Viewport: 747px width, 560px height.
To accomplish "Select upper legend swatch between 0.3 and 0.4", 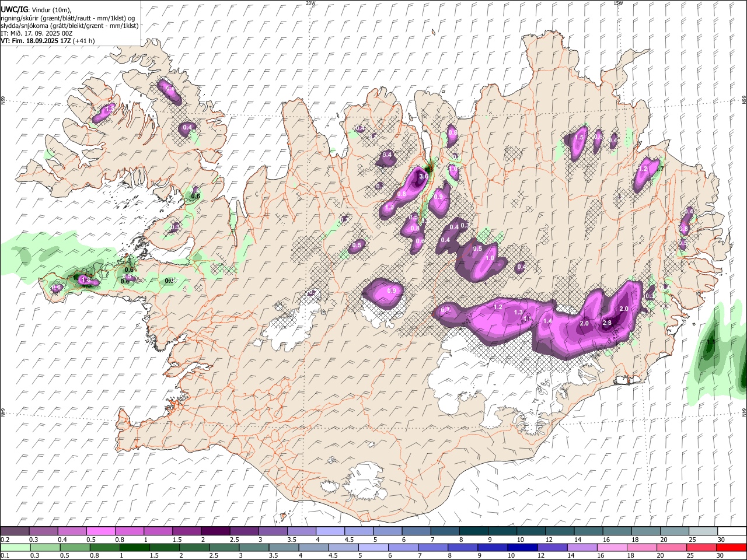I will click(x=44, y=531).
